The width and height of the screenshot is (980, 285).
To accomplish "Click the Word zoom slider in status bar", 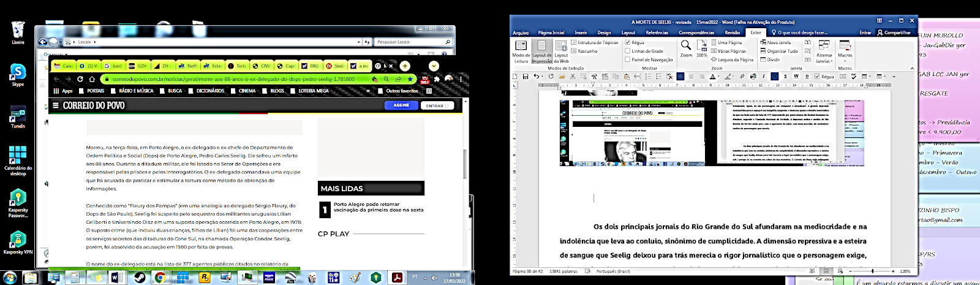I will tap(872, 271).
